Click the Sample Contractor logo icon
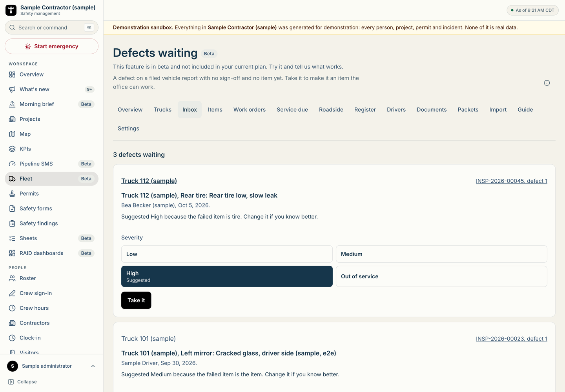The height and width of the screenshot is (392, 565). tap(11, 10)
